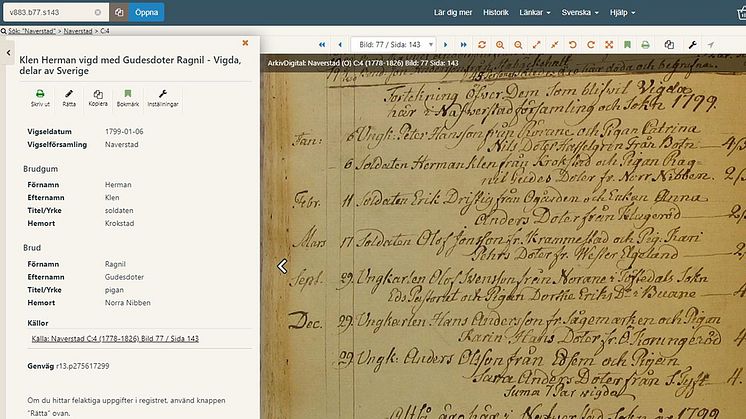Click the v883.b77.s143 search input field

(50, 13)
